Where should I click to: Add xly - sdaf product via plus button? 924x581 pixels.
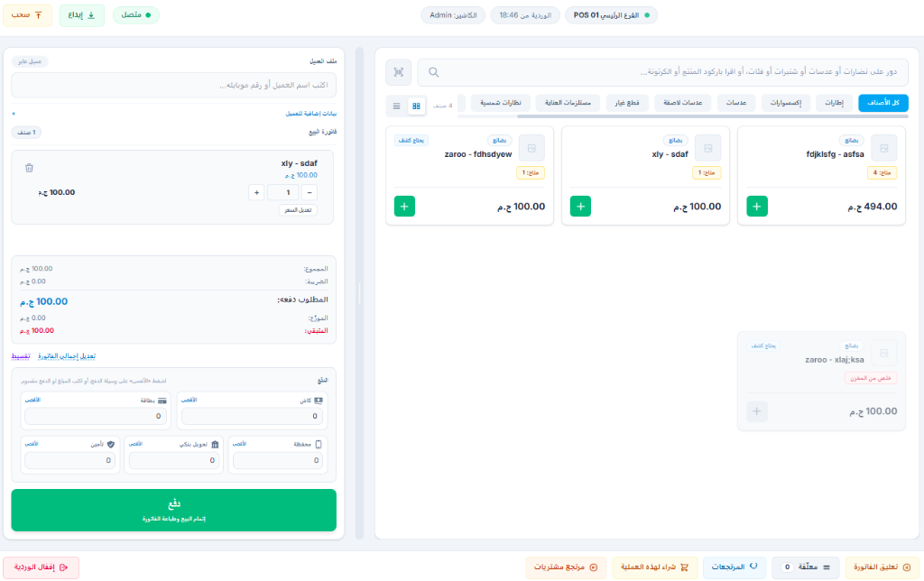[x=580, y=207]
